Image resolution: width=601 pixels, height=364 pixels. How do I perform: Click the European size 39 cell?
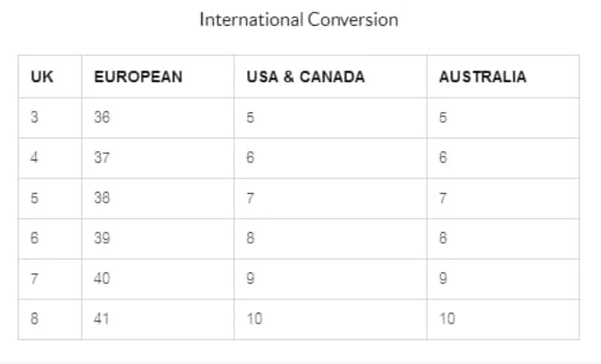(158, 239)
